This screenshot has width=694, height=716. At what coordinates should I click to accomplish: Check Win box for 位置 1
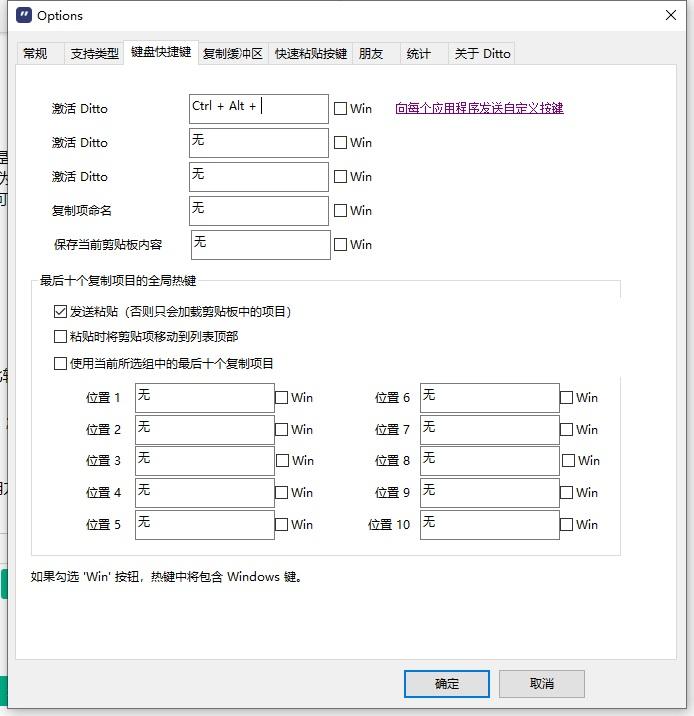point(294,398)
